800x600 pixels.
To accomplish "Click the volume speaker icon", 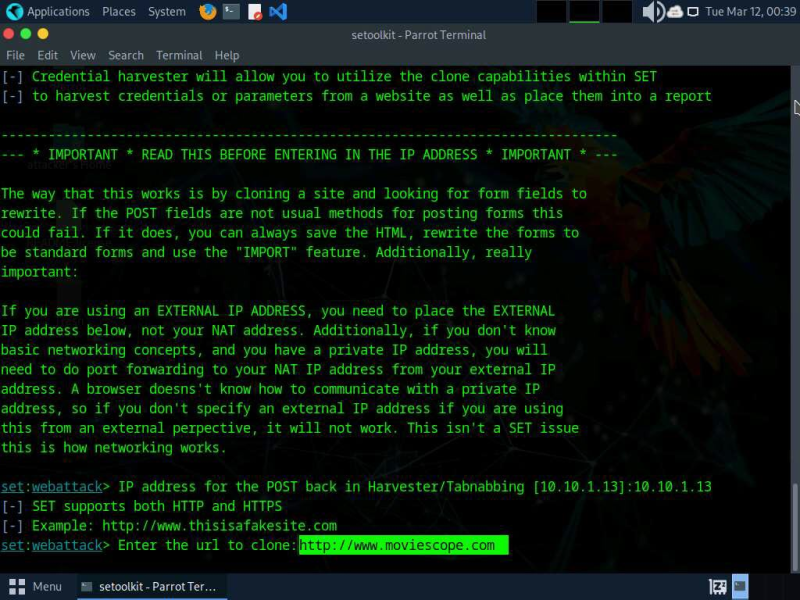I will [x=652, y=12].
